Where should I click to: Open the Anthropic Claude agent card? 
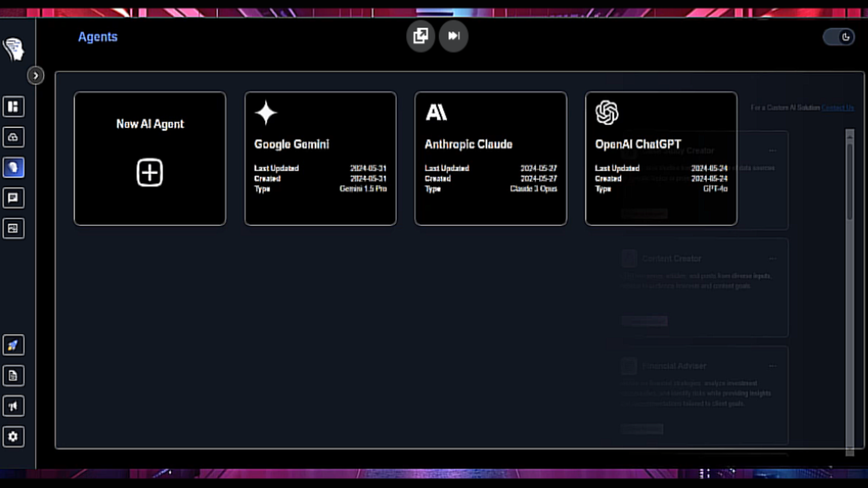tap(490, 158)
